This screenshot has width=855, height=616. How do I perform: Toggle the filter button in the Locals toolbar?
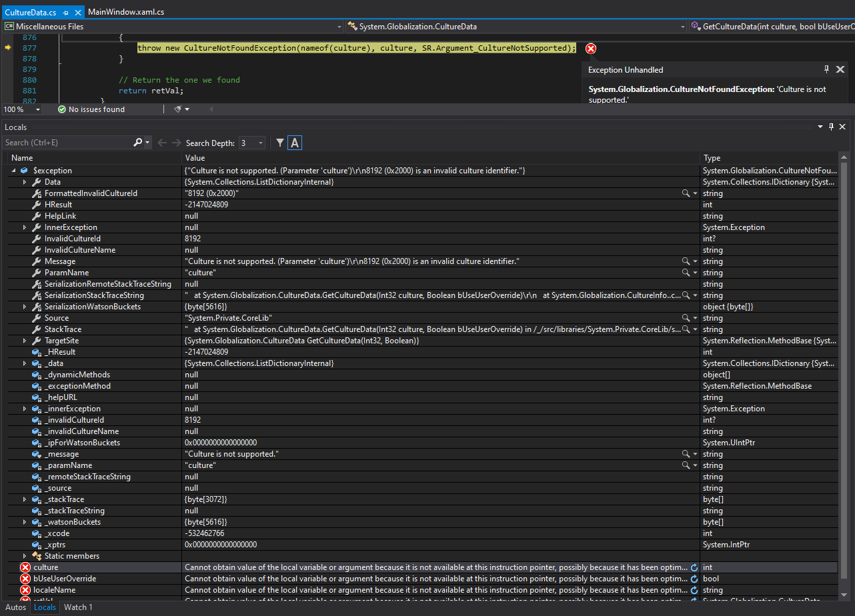pos(279,142)
